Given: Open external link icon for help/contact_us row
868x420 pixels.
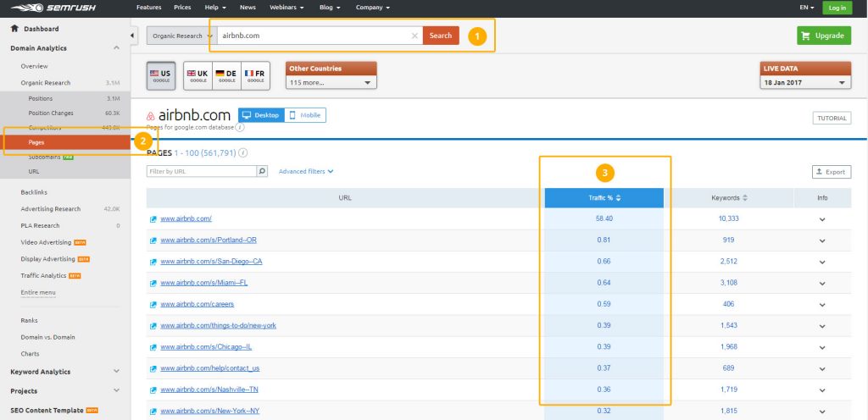Looking at the screenshot, I should [153, 368].
